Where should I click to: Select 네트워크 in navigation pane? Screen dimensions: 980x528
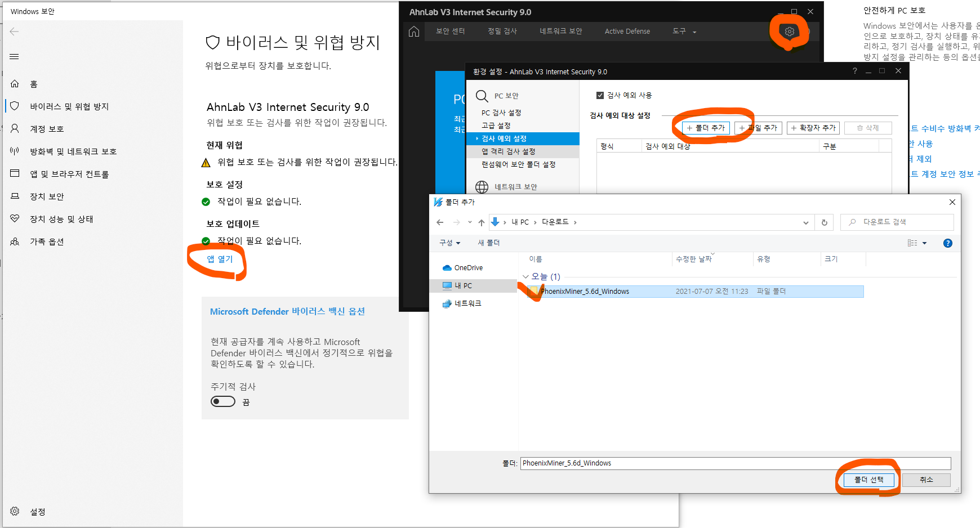coord(467,303)
